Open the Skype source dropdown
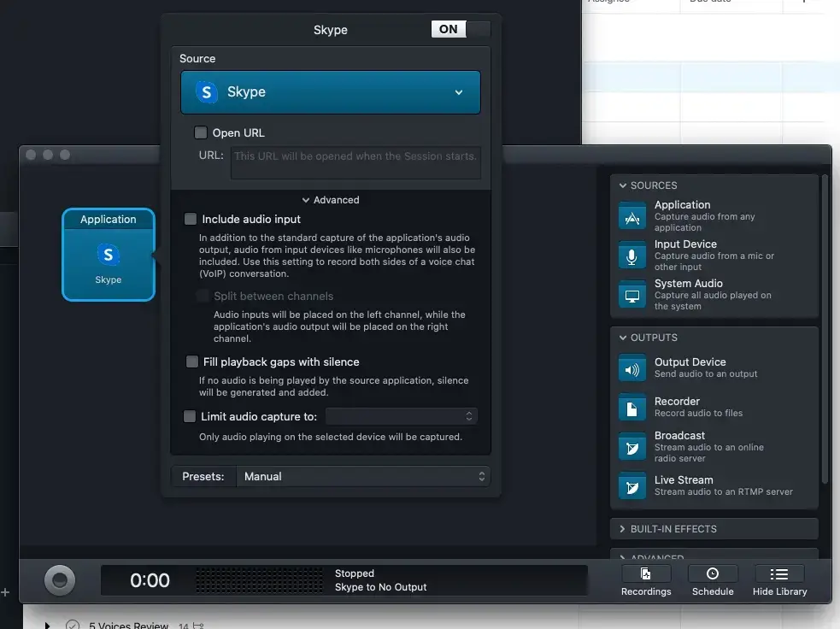This screenshot has width=840, height=629. tap(331, 92)
